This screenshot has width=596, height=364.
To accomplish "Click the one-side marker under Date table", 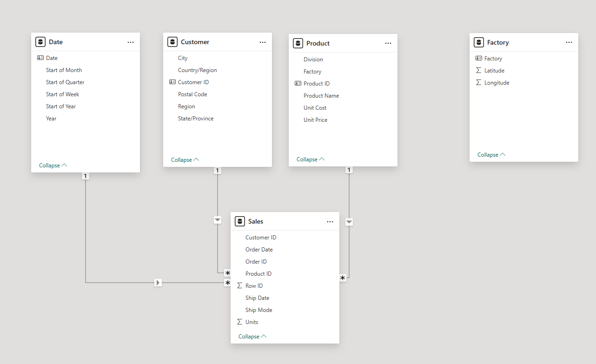I will [x=86, y=176].
